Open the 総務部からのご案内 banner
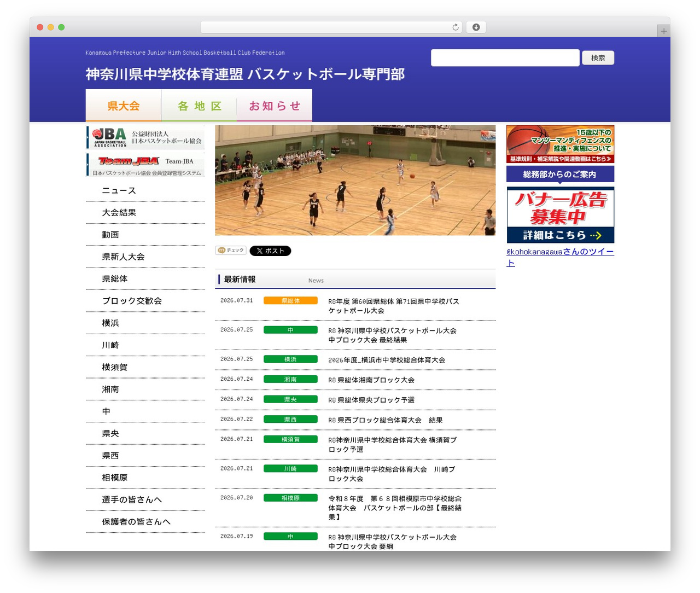 (560, 174)
